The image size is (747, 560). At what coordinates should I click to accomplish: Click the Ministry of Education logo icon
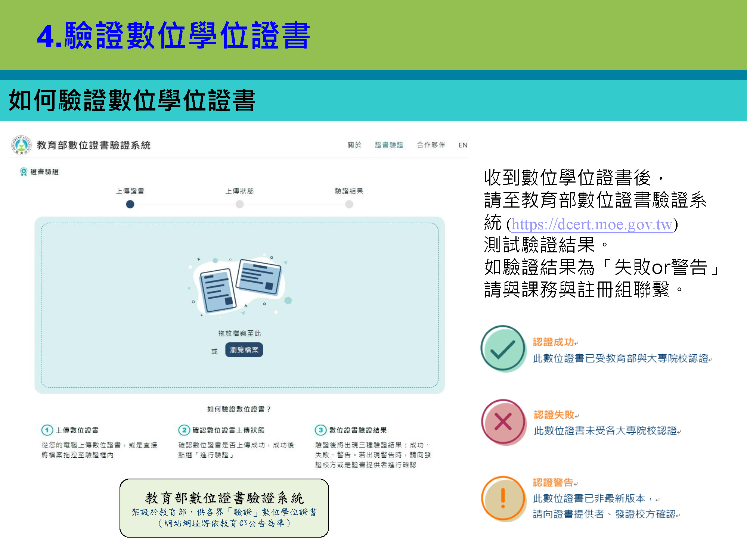(x=21, y=145)
